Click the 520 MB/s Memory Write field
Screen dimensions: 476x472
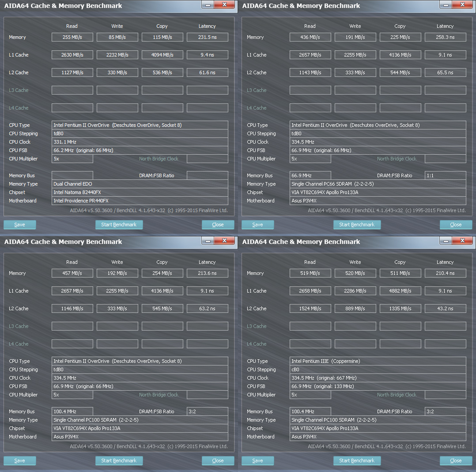click(x=355, y=273)
